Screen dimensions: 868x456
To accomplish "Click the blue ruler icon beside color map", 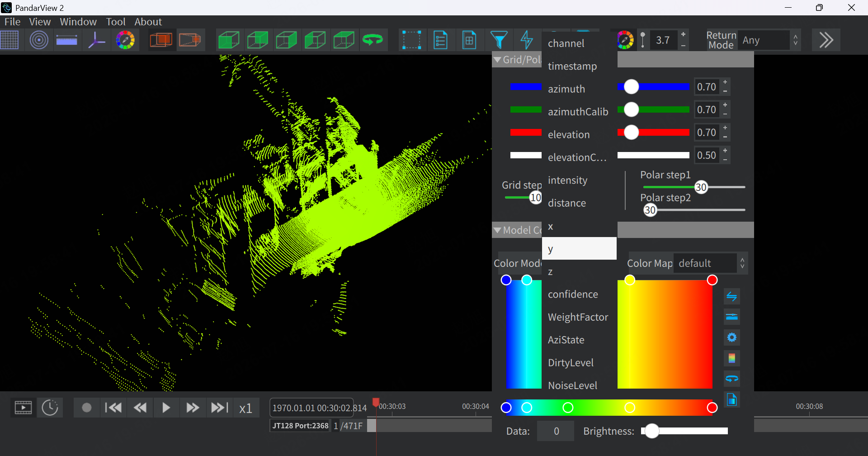I will pyautogui.click(x=731, y=317).
